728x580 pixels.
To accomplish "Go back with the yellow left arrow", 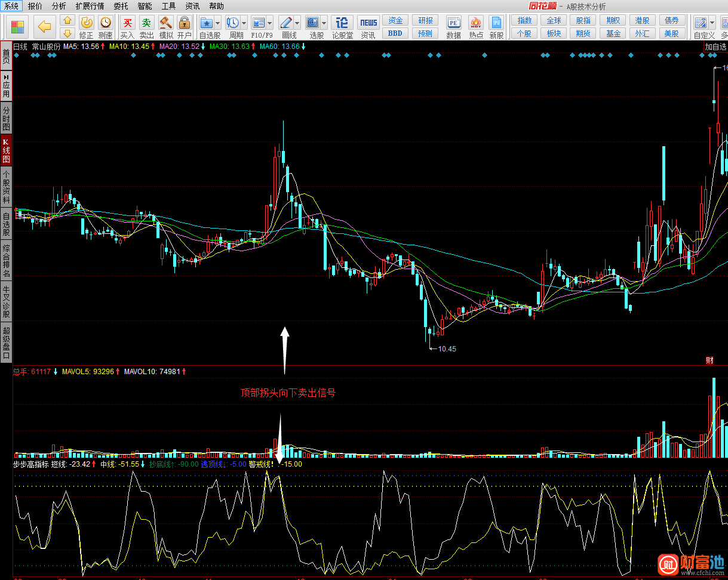I will (x=45, y=27).
